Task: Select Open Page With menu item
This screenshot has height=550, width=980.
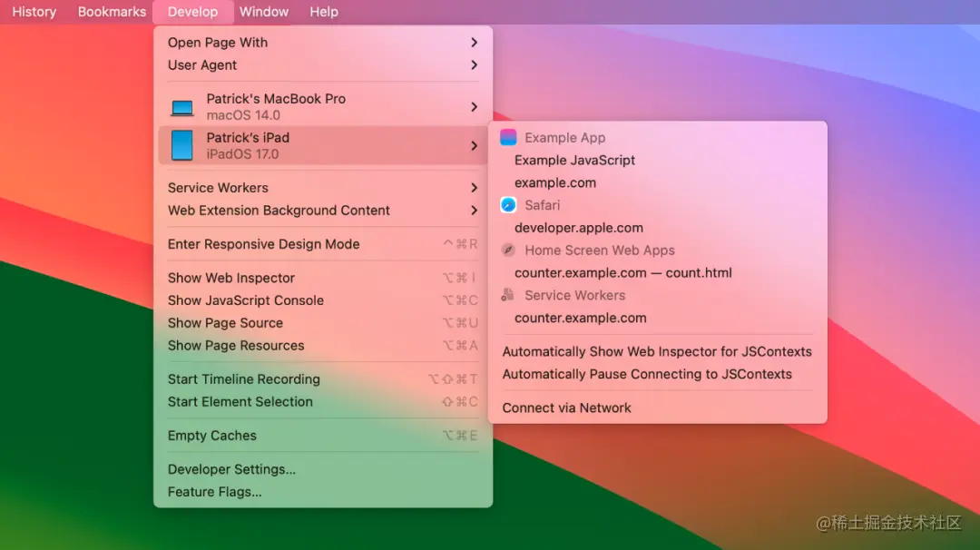Action: pos(322,43)
